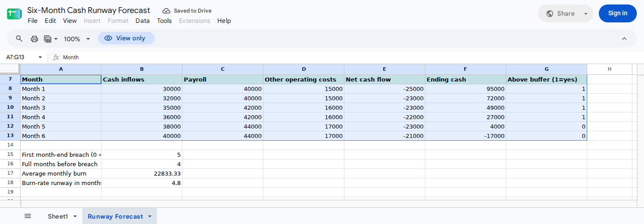Click the cell with value 49000
The height and width of the screenshot is (224, 644).
[x=466, y=108]
